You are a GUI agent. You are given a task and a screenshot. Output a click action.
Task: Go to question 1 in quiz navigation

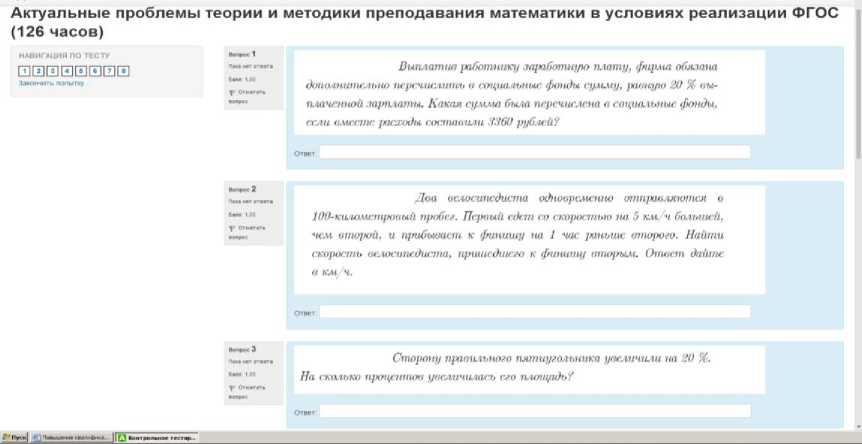click(24, 71)
